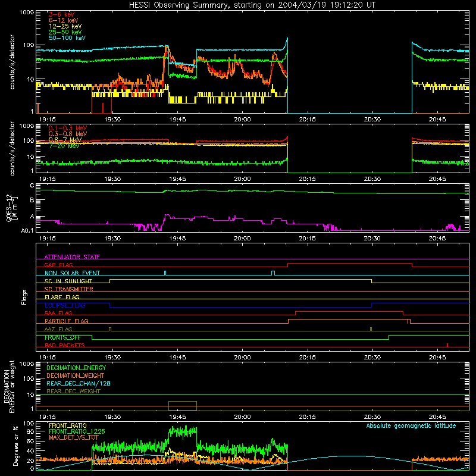
Task: Click the top plot's counts/s/detector axis label
Action: pyautogui.click(x=12, y=62)
